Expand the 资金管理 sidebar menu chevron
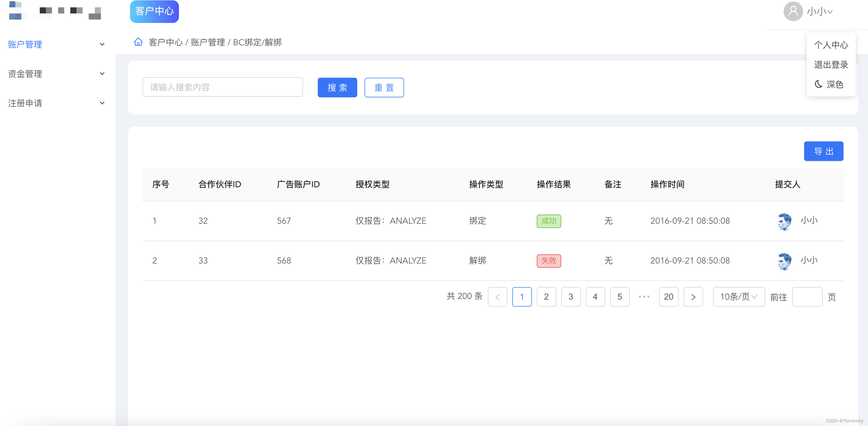Image resolution: width=868 pixels, height=426 pixels. (x=102, y=73)
